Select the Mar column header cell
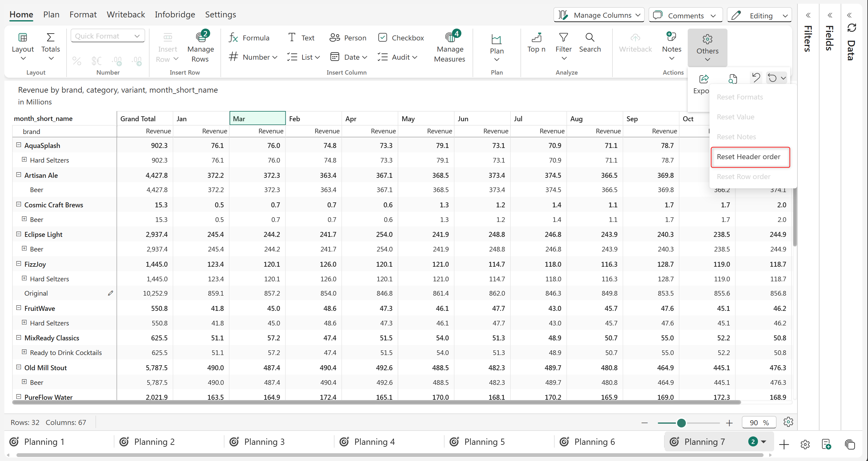The height and width of the screenshot is (461, 868). [257, 119]
